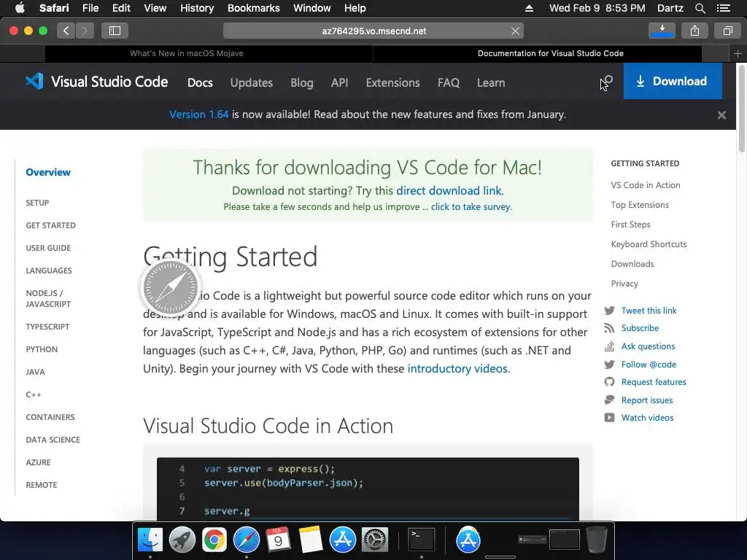
Task: Click the Safari forward arrow button
Action: point(85,31)
